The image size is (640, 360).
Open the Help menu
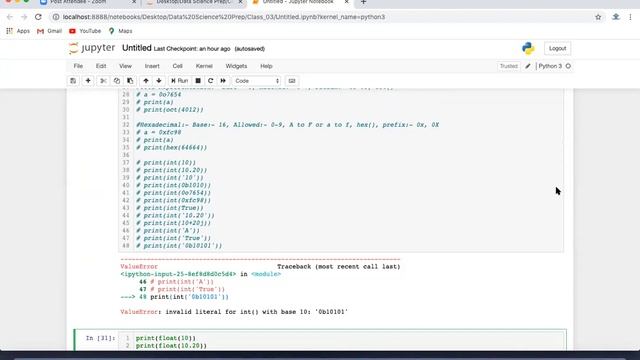(x=266, y=66)
